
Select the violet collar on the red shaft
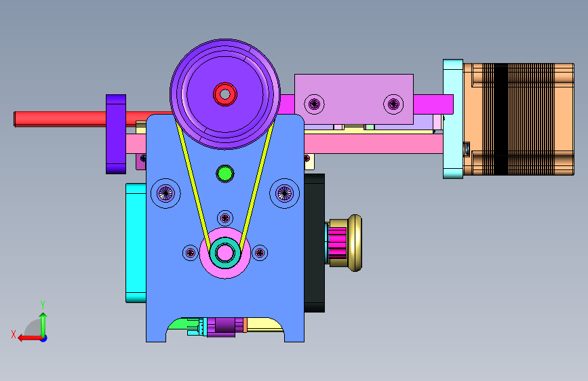[x=116, y=134]
